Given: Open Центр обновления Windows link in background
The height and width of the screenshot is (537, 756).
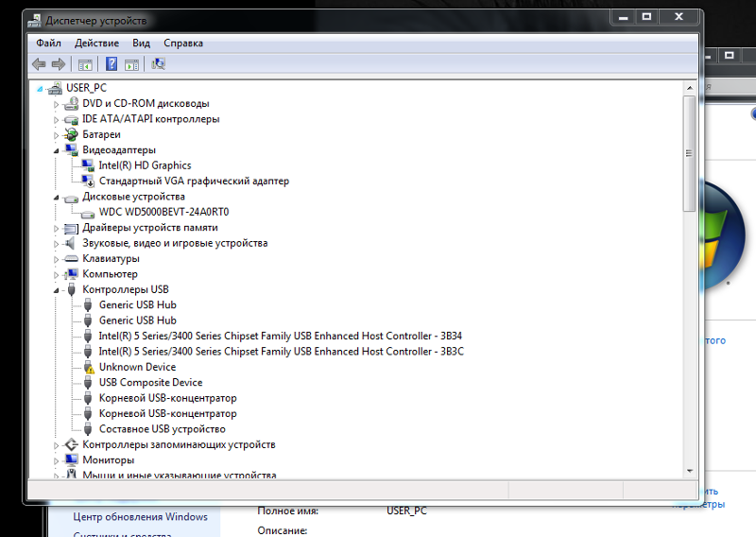Looking at the screenshot, I should [140, 517].
